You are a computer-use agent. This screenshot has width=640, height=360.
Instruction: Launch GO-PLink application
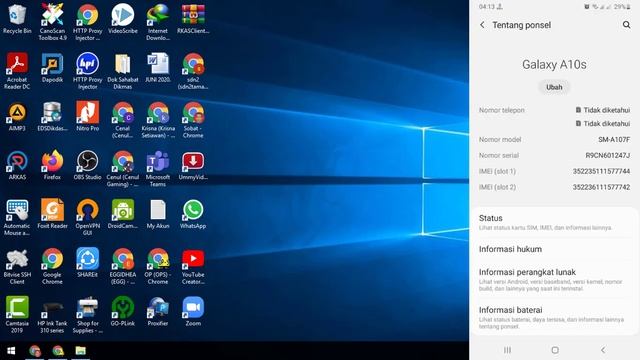[123, 311]
